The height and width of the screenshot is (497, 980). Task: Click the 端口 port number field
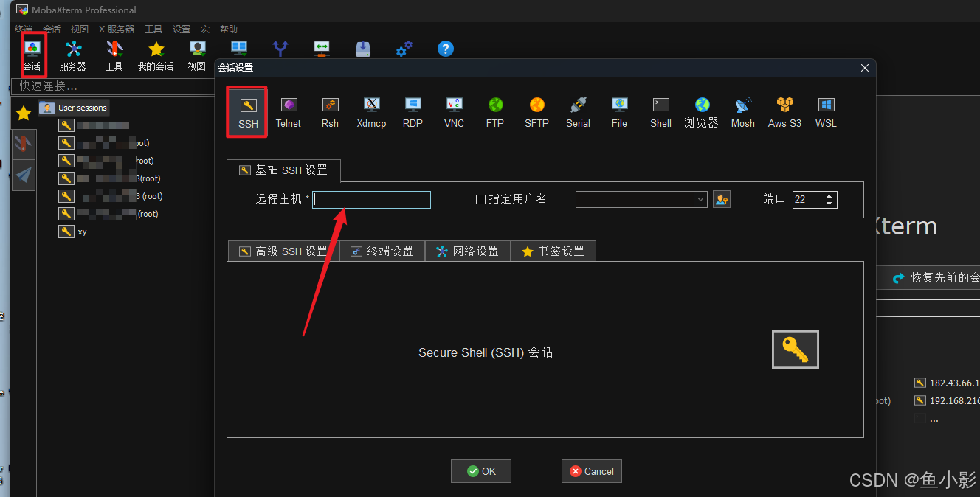point(808,199)
